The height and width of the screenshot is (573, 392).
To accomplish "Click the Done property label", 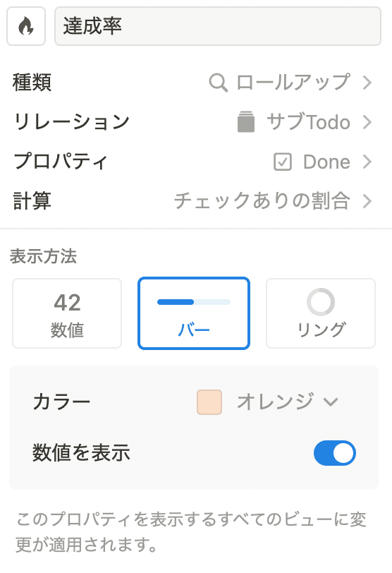I will pyautogui.click(x=326, y=162).
